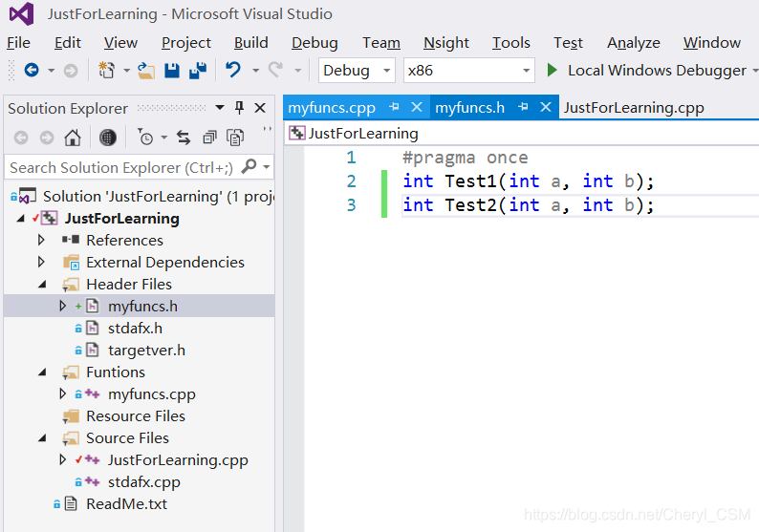Switch to the myfuncs.cpp editor tab
Screen dimensions: 759x532
[x=332, y=107]
